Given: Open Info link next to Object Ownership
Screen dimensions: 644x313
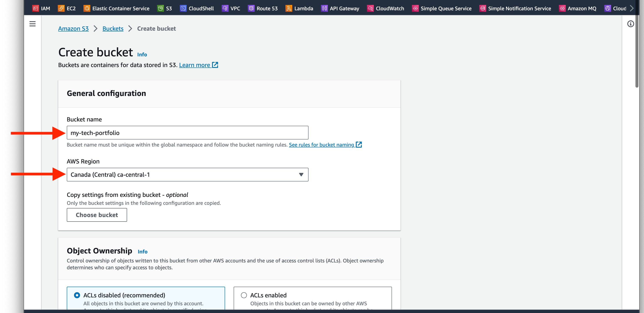Looking at the screenshot, I should (x=142, y=251).
